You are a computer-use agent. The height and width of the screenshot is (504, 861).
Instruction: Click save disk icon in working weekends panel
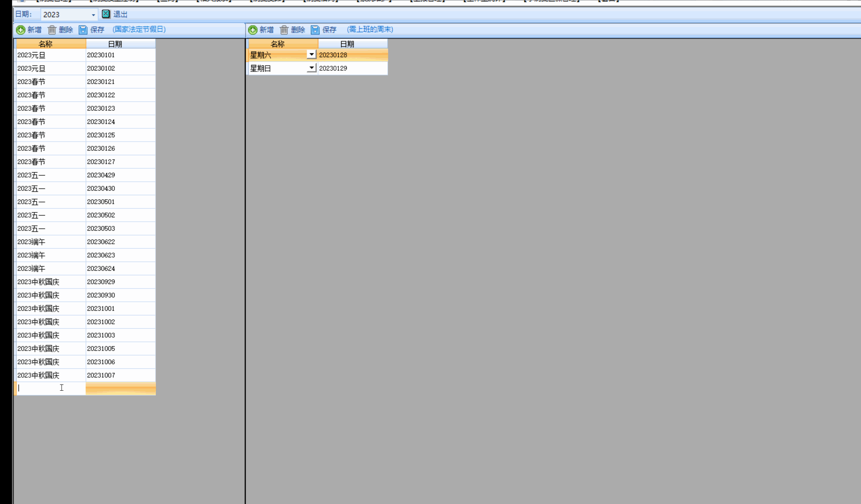[x=315, y=30]
